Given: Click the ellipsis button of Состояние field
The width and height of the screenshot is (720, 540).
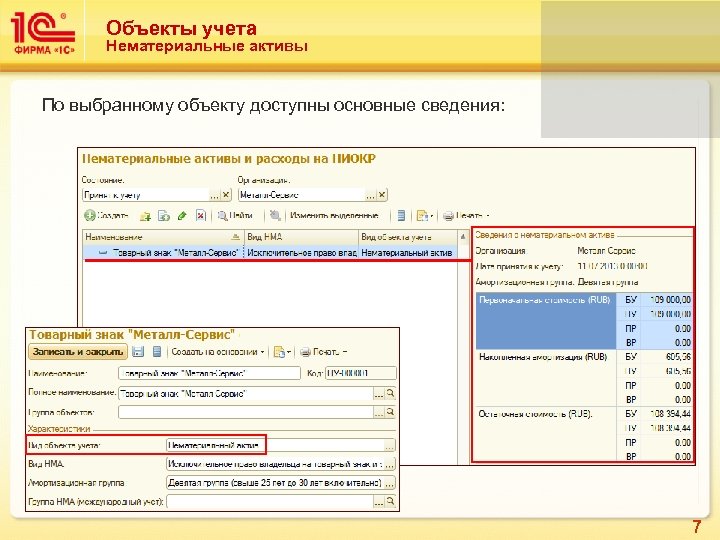Looking at the screenshot, I should coord(214,195).
